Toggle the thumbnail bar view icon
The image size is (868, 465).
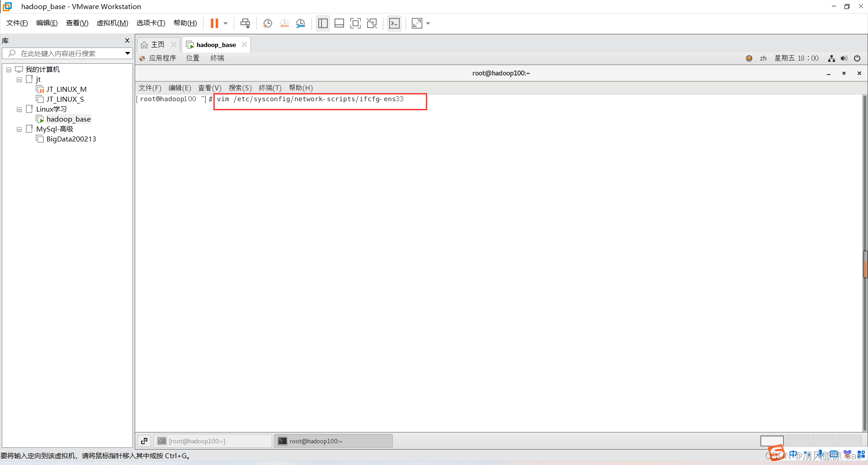(339, 23)
